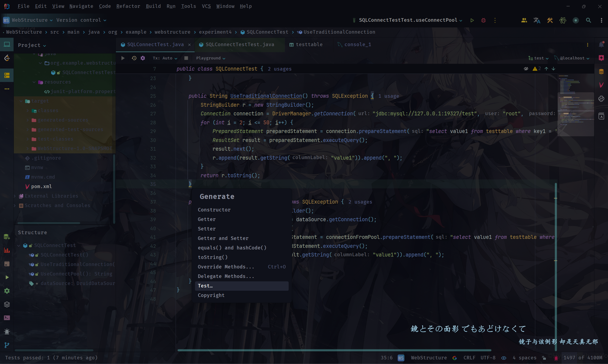Screen dimensions: 608x364
Task: Execute query in console toolbar
Action: coord(123,58)
